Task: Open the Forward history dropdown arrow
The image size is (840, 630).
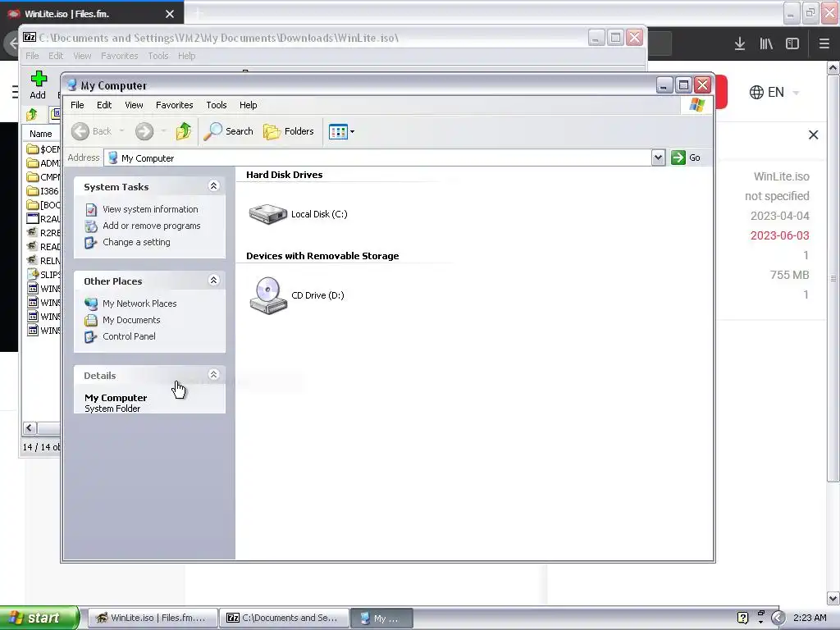Action: click(163, 131)
